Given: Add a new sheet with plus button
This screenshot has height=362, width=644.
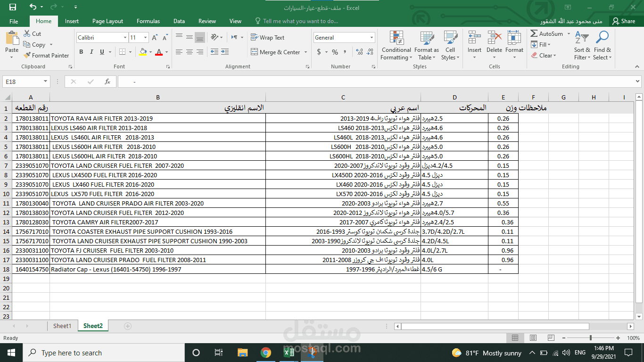Looking at the screenshot, I should [x=127, y=326].
